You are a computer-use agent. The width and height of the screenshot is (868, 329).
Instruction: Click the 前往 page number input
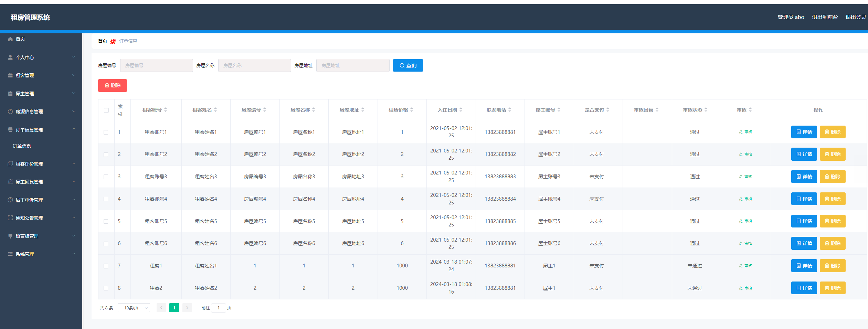pos(219,308)
